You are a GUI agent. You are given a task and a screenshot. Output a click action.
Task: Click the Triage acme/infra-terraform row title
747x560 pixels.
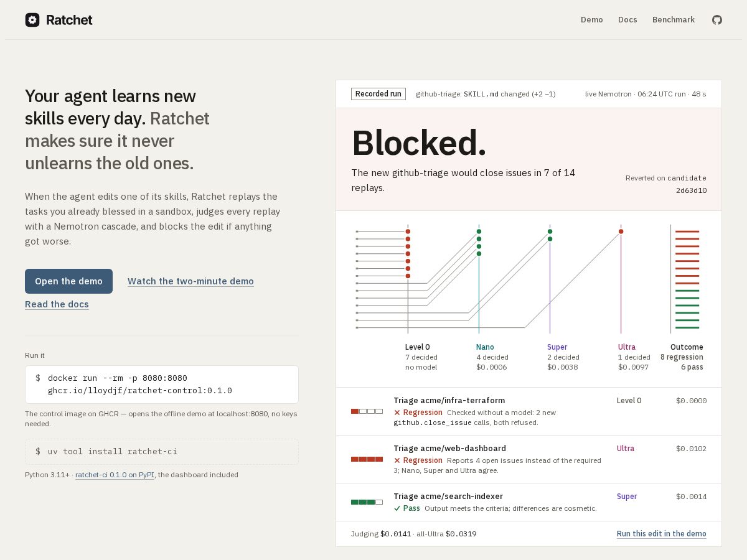[449, 401]
